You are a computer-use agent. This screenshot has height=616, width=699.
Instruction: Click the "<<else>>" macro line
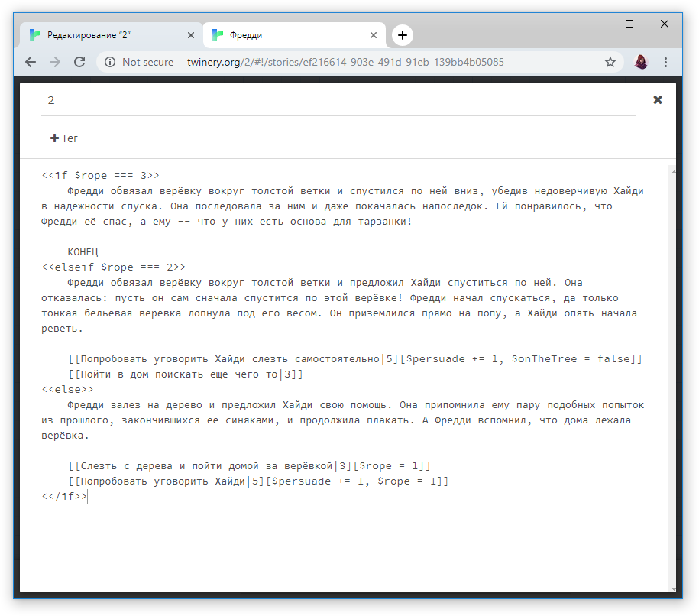coord(67,390)
